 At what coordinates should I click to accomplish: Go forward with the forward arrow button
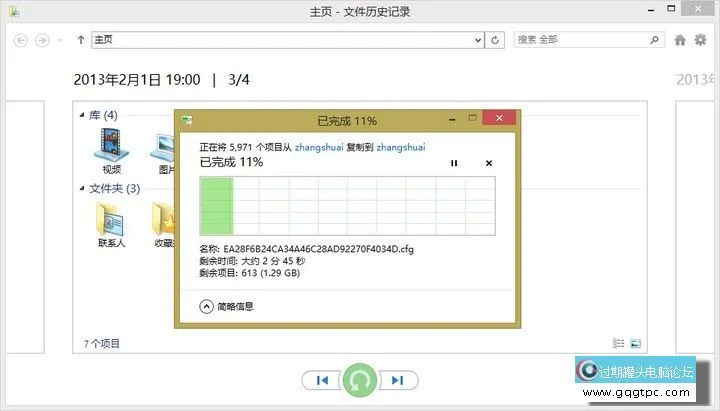42,40
